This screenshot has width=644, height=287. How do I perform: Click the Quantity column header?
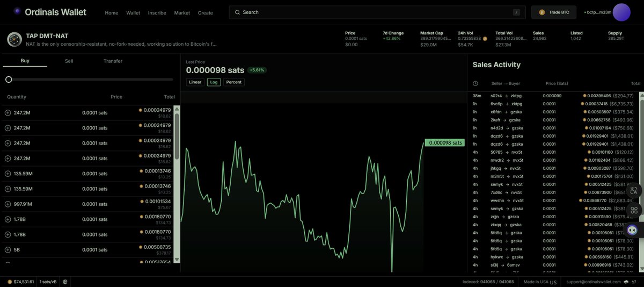(17, 97)
